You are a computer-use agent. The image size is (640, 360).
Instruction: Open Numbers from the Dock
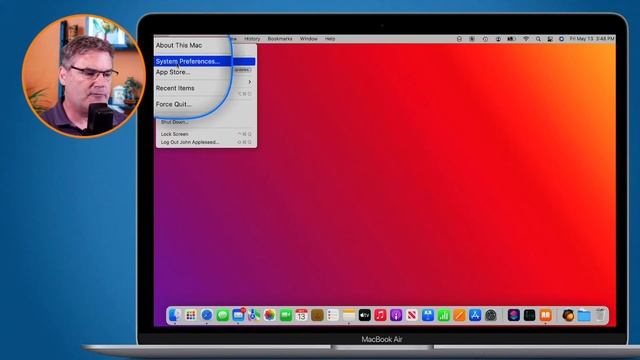click(x=444, y=315)
